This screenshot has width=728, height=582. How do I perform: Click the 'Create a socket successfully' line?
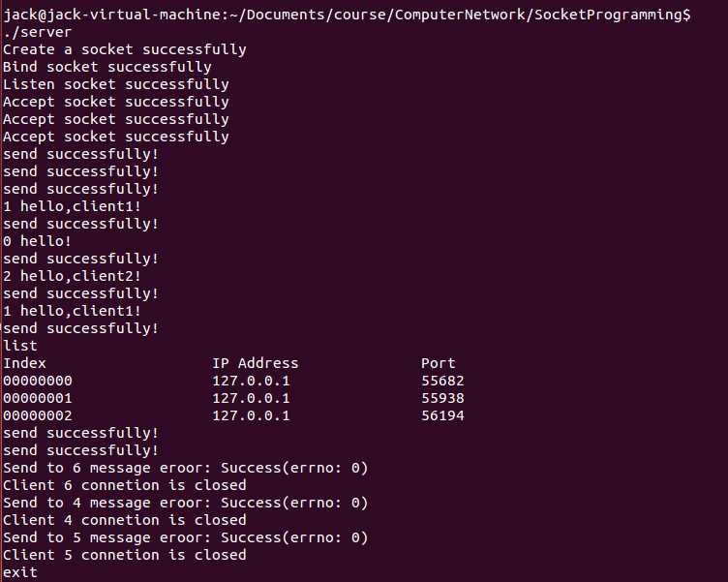pos(125,49)
